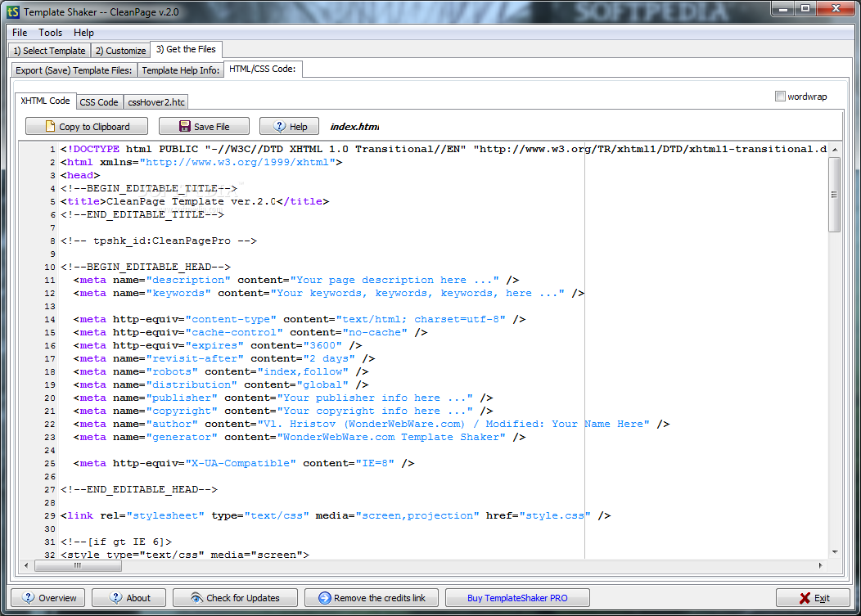The image size is (861, 616).
Task: Click the vertical scrollbar thumb of code view
Action: click(x=835, y=195)
